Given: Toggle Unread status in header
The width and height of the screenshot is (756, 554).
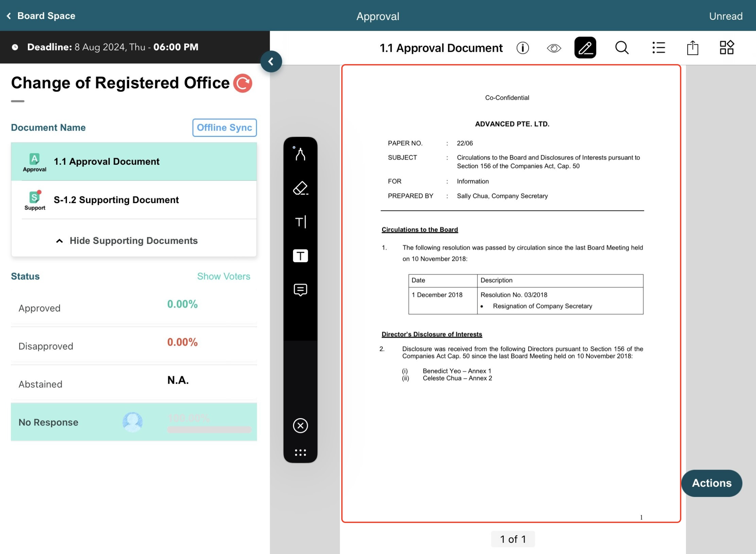Looking at the screenshot, I should coord(725,16).
